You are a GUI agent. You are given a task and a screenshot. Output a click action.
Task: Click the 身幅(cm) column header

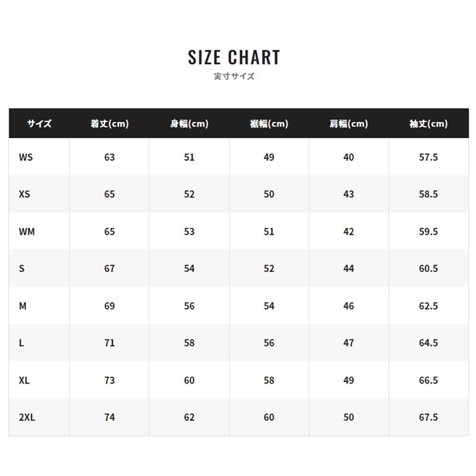(189, 124)
